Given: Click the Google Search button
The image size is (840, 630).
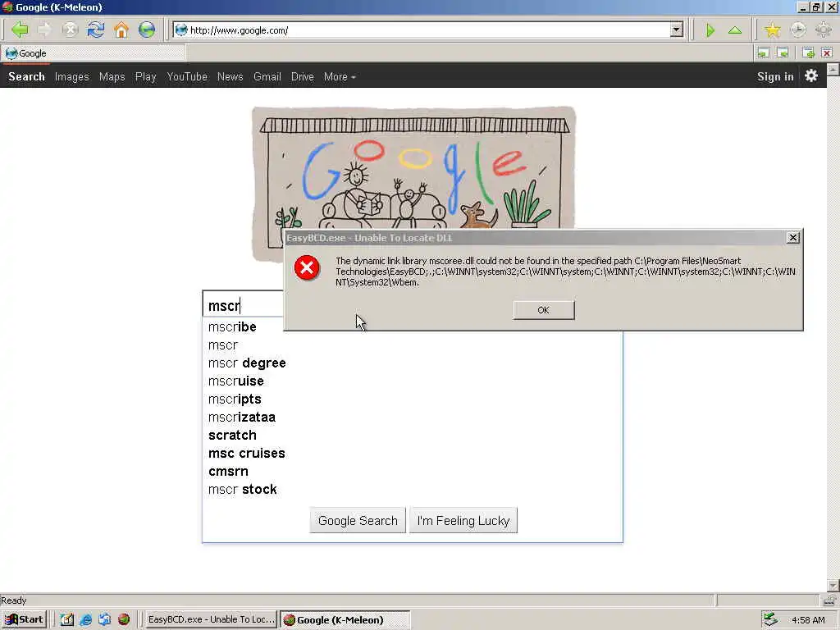Looking at the screenshot, I should 358,520.
